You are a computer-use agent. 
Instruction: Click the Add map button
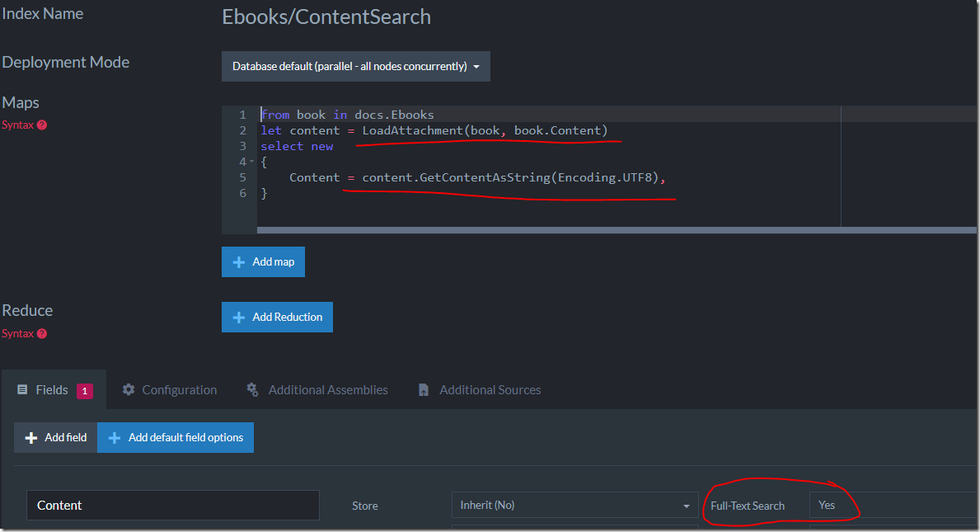pyautogui.click(x=263, y=262)
